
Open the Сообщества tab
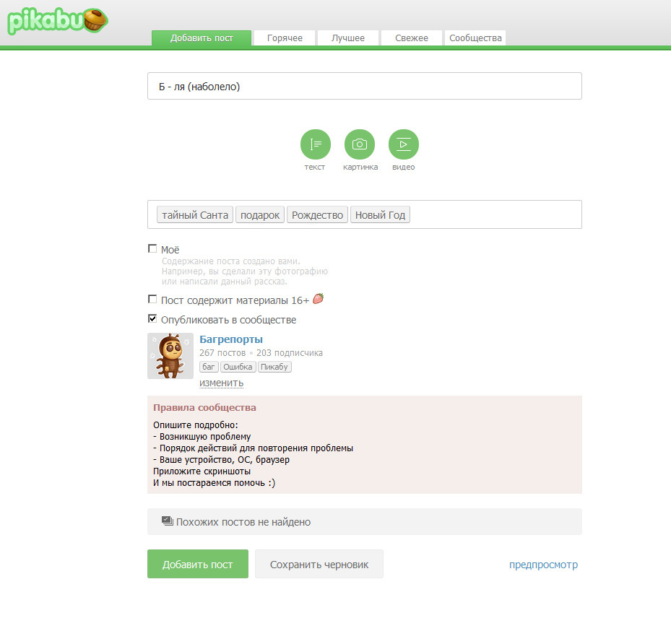click(475, 38)
